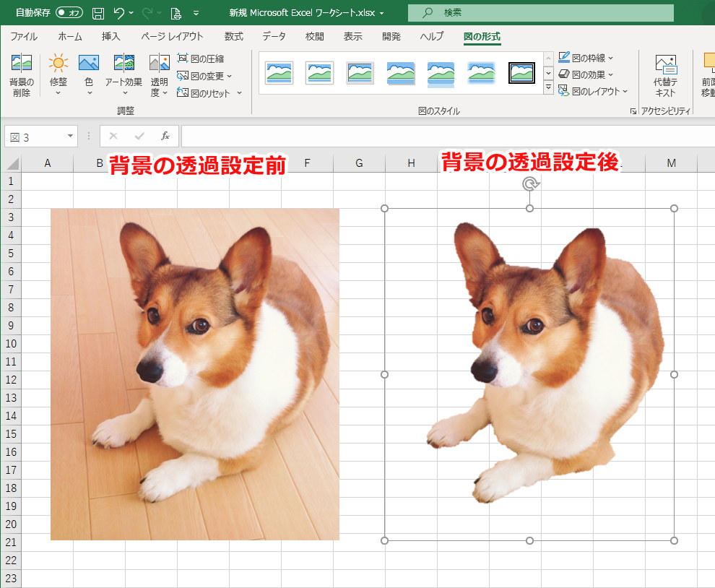Switch to the 数式 tab
The image size is (715, 588).
234,37
